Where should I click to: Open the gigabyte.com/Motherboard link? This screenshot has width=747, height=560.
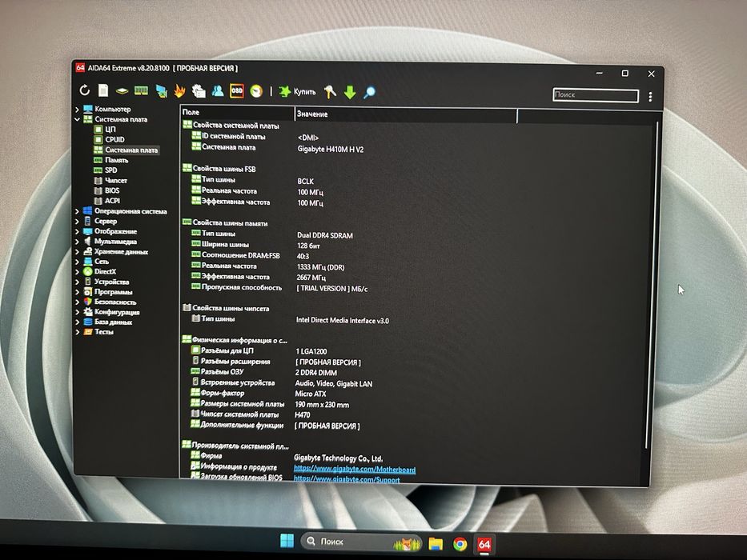[355, 470]
